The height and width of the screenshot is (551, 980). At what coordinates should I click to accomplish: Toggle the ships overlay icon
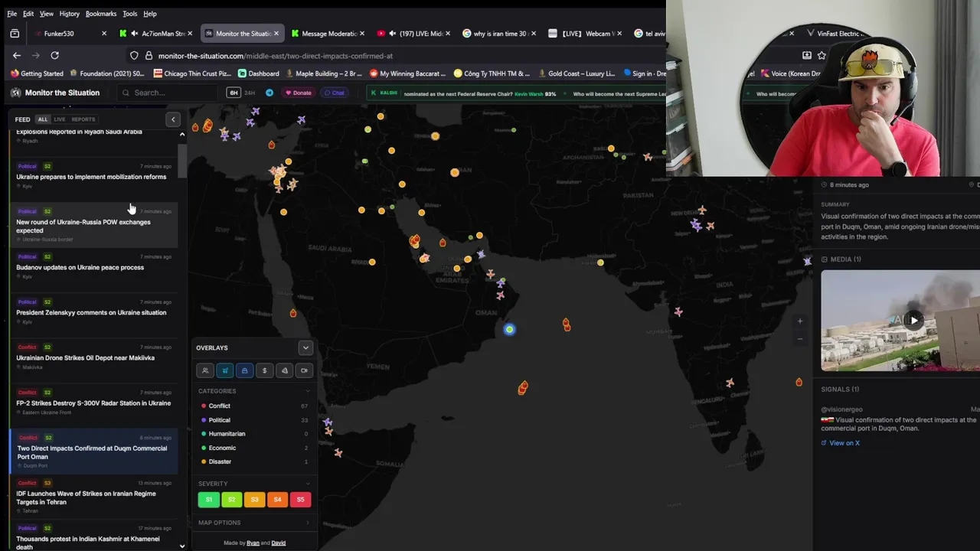[x=245, y=370]
